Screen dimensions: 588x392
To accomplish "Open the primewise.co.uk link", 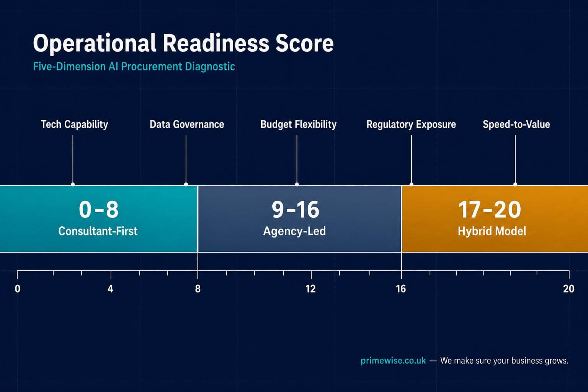I will coord(393,361).
